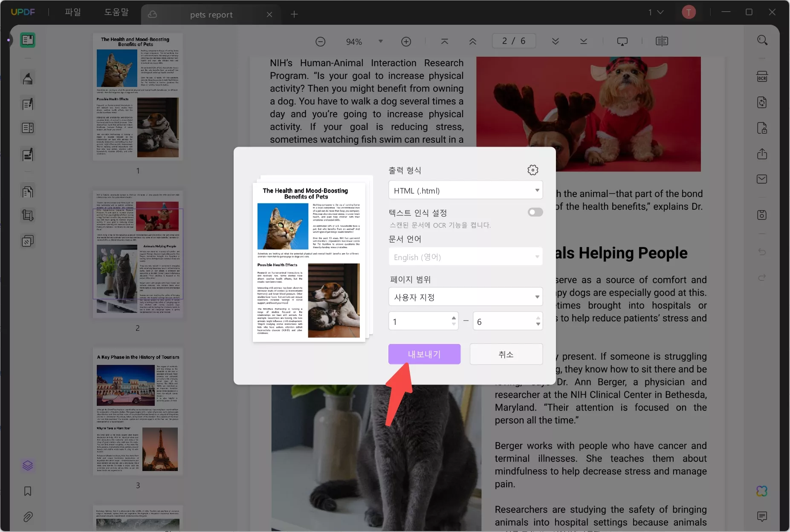Open the Convert PDF icon
The image size is (790, 532).
pos(762,102)
